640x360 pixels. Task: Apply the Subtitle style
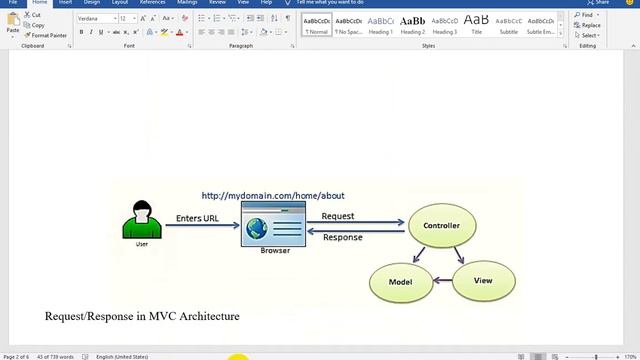(509, 25)
